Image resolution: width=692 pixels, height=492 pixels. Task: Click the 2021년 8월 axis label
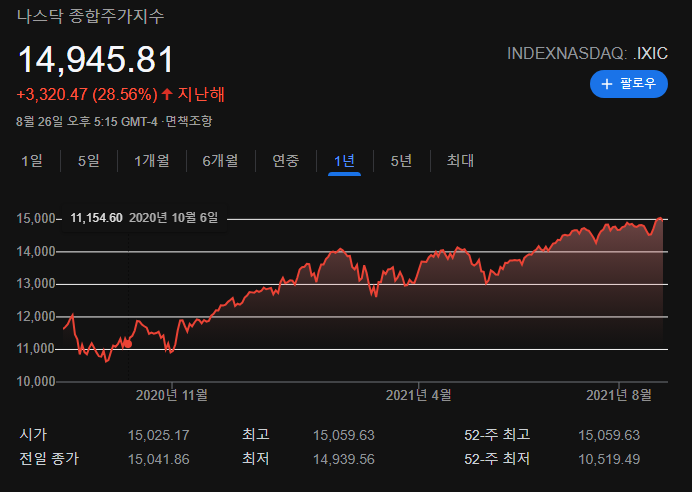(x=619, y=395)
